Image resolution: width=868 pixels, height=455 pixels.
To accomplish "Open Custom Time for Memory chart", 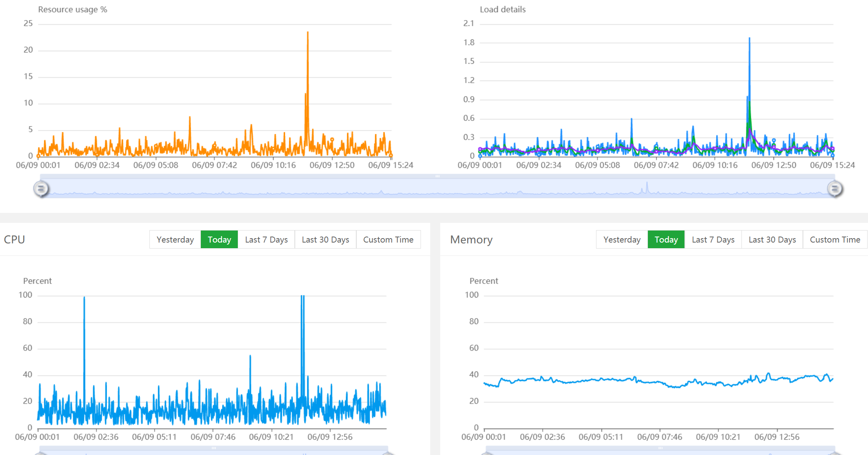I will tap(835, 240).
